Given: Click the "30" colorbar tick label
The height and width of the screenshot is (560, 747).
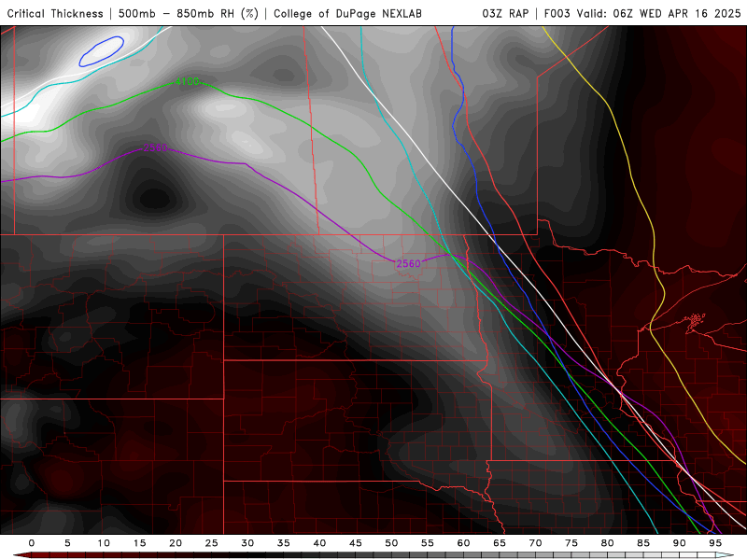Looking at the screenshot, I should 247,543.
